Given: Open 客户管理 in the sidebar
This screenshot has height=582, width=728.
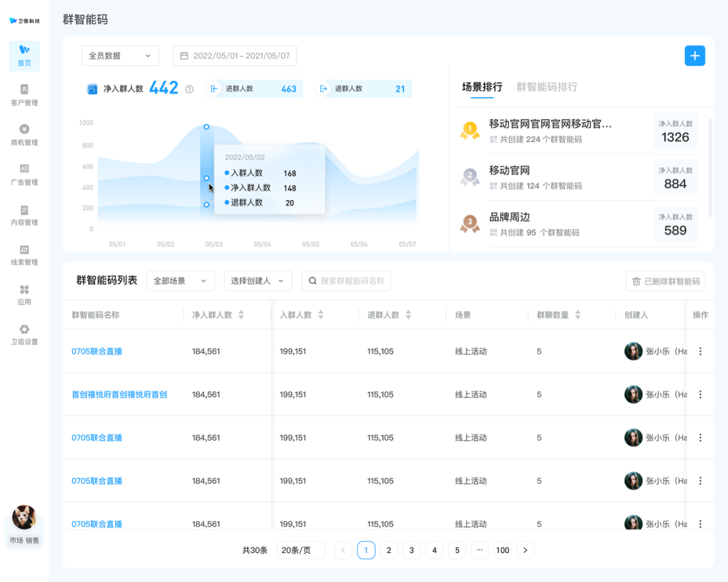Looking at the screenshot, I should (24, 95).
